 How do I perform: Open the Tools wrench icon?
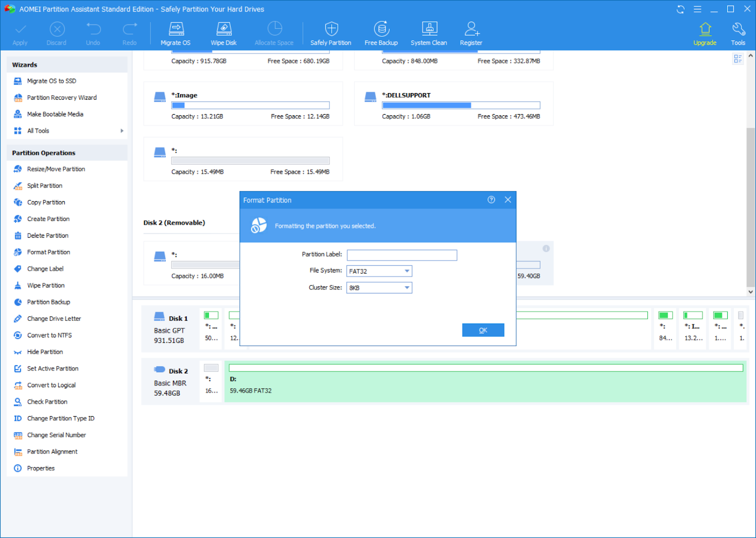pos(738,34)
